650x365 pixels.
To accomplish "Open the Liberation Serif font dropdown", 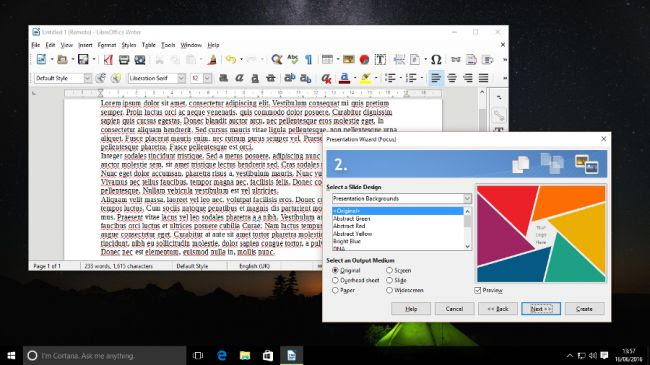I will [182, 78].
